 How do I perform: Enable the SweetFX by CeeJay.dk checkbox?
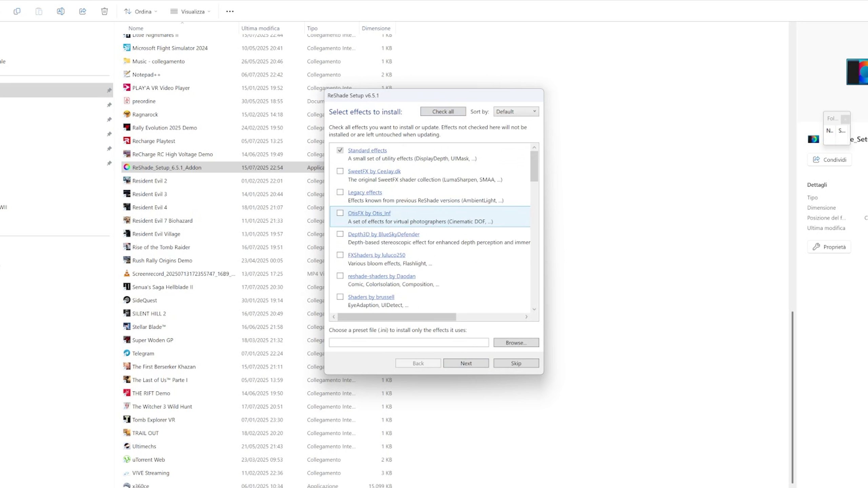tap(340, 171)
